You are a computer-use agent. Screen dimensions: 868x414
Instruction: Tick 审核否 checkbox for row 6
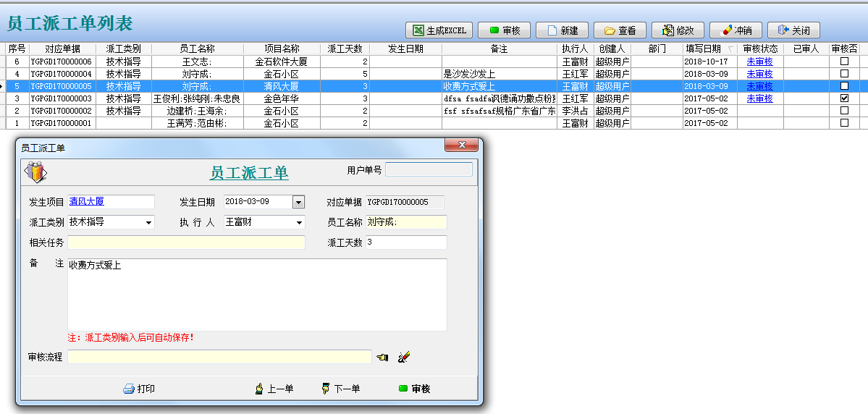click(844, 62)
